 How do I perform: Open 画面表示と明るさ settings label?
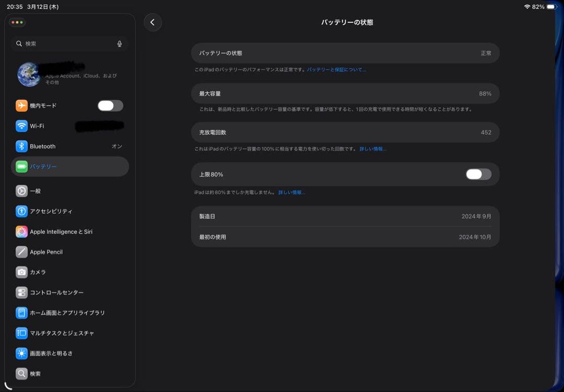(x=51, y=353)
